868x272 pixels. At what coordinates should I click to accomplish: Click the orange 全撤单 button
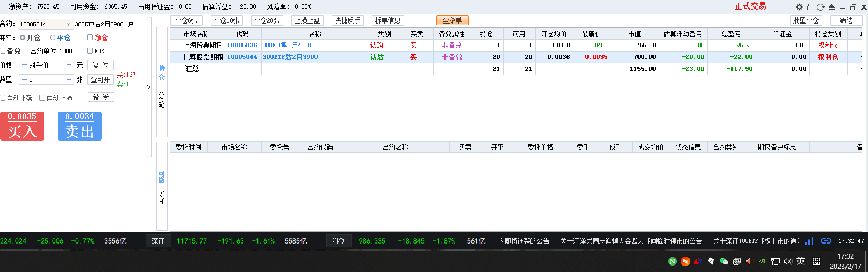coord(452,20)
